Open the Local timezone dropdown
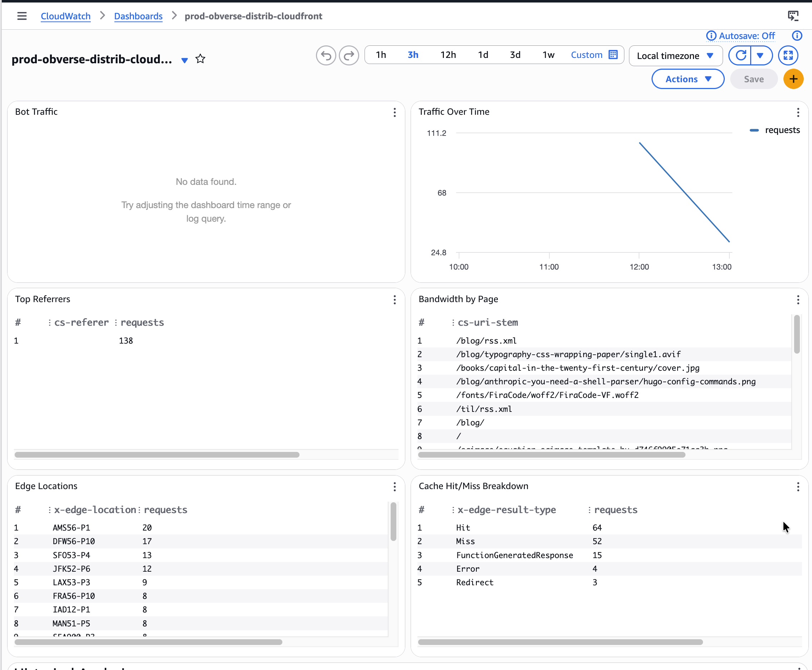The height and width of the screenshot is (670, 812). [x=675, y=55]
